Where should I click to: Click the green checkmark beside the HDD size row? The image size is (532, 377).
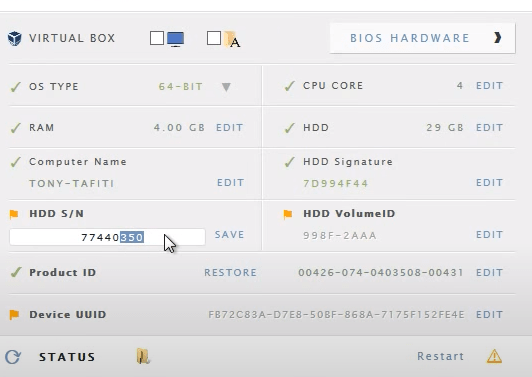(x=289, y=128)
